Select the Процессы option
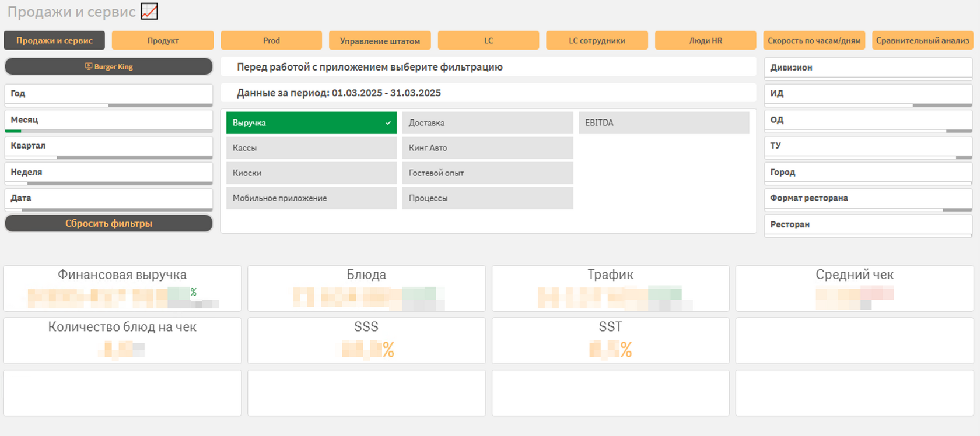This screenshot has height=436, width=980. coord(488,198)
